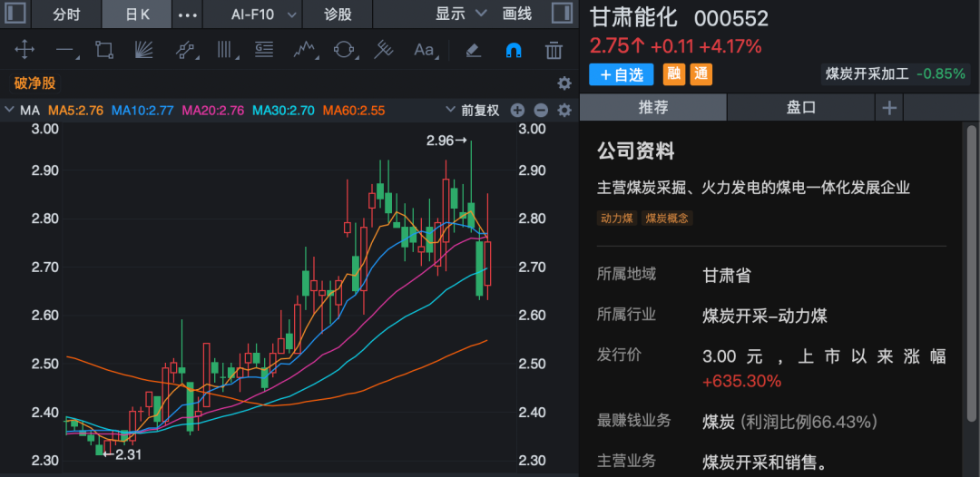Click the 动力煤 concept tag
The image size is (980, 477).
617,218
